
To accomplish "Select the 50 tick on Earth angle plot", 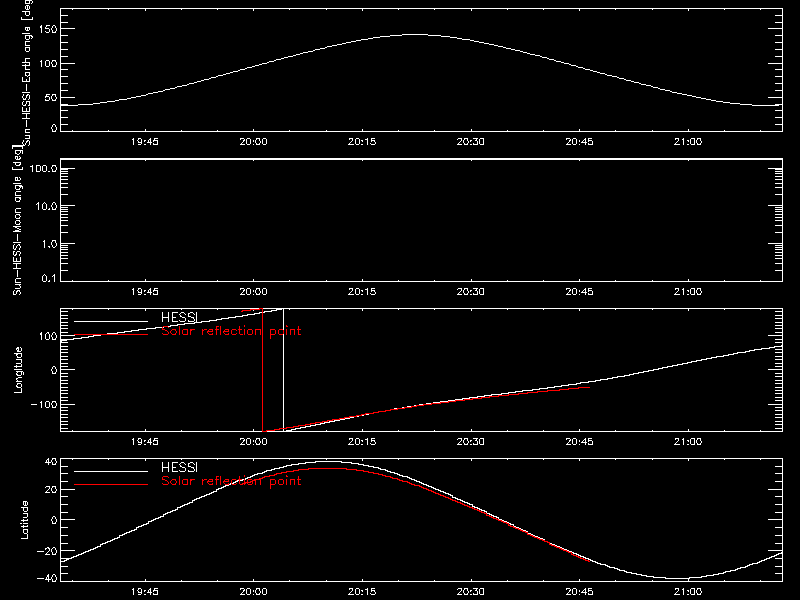I will coord(51,97).
